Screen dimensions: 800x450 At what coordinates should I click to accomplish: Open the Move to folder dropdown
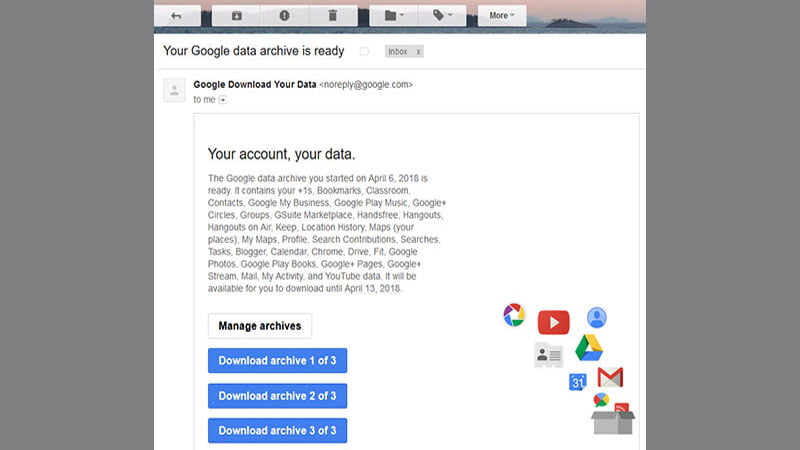click(387, 15)
